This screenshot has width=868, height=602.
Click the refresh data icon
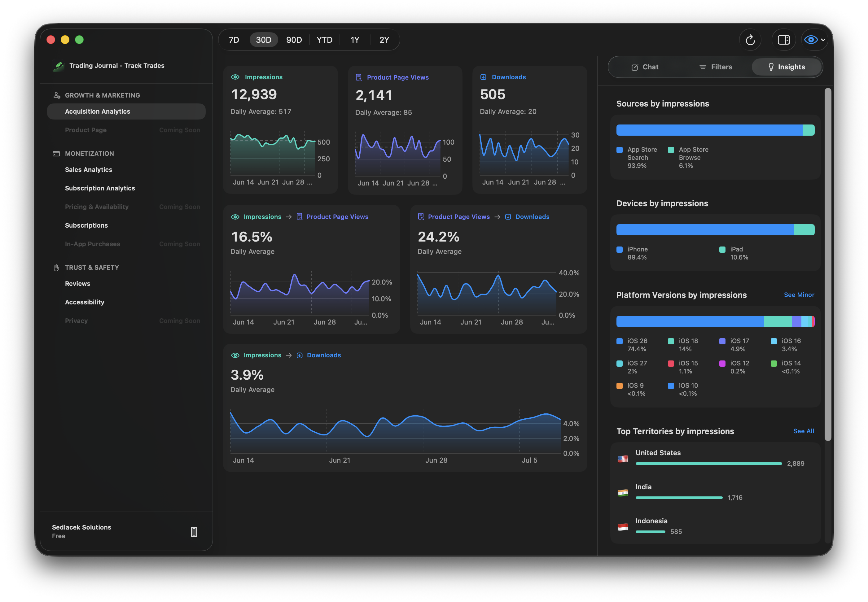(750, 40)
